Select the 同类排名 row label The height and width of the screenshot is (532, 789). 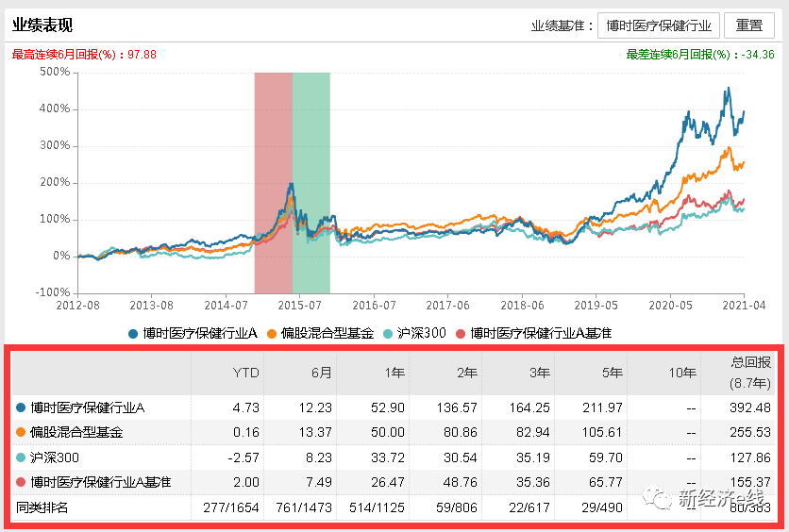(x=42, y=507)
